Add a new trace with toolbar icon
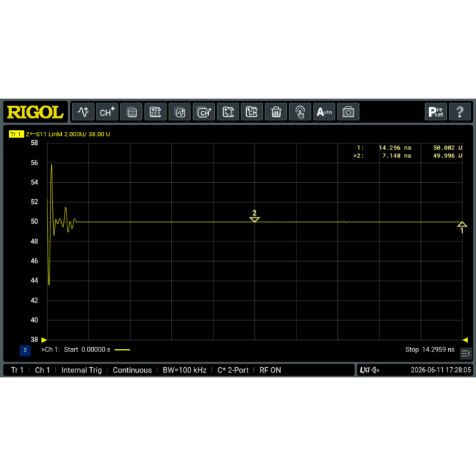Image resolution: width=476 pixels, height=476 pixels. tap(83, 112)
